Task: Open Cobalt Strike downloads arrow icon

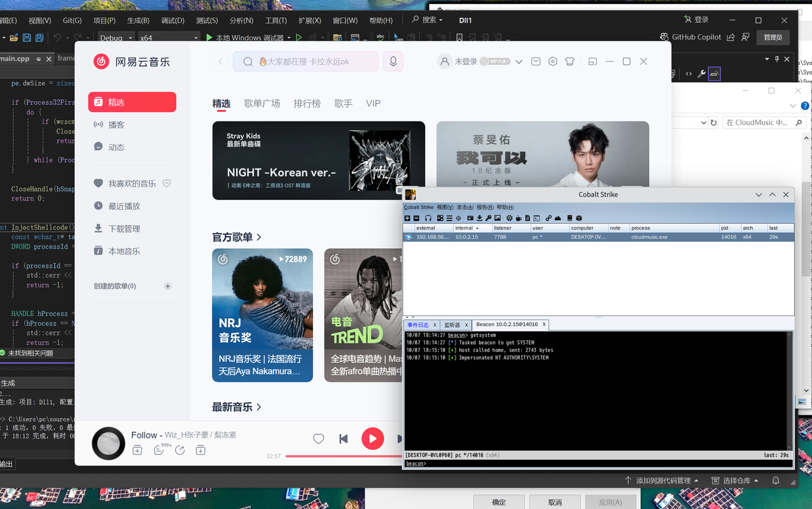Action: point(479,218)
